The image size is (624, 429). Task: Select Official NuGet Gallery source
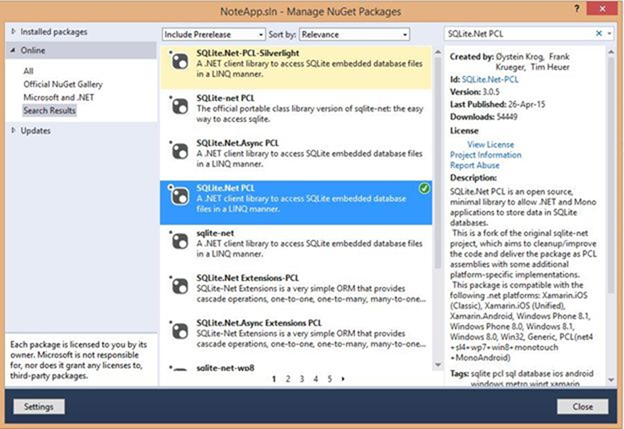click(x=63, y=84)
